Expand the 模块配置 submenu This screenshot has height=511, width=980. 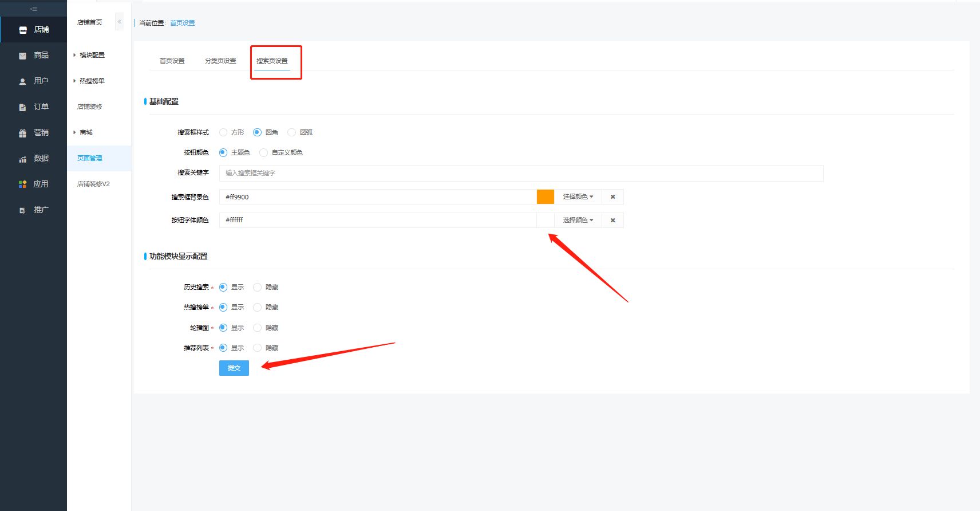coord(92,55)
